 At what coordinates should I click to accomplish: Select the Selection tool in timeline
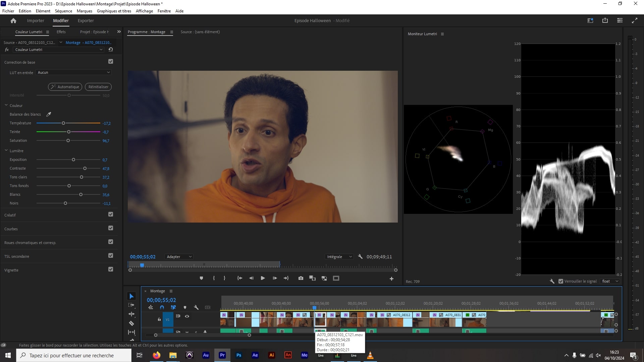click(x=131, y=296)
